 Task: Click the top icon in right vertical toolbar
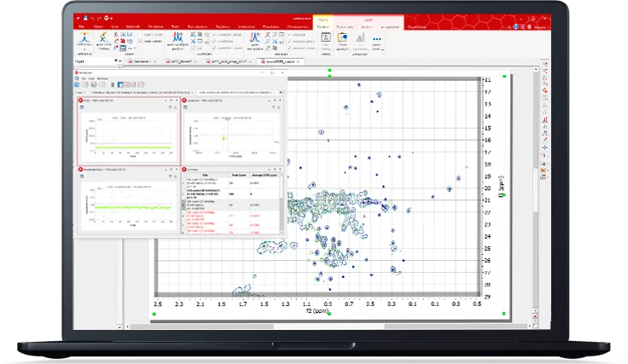[x=544, y=64]
